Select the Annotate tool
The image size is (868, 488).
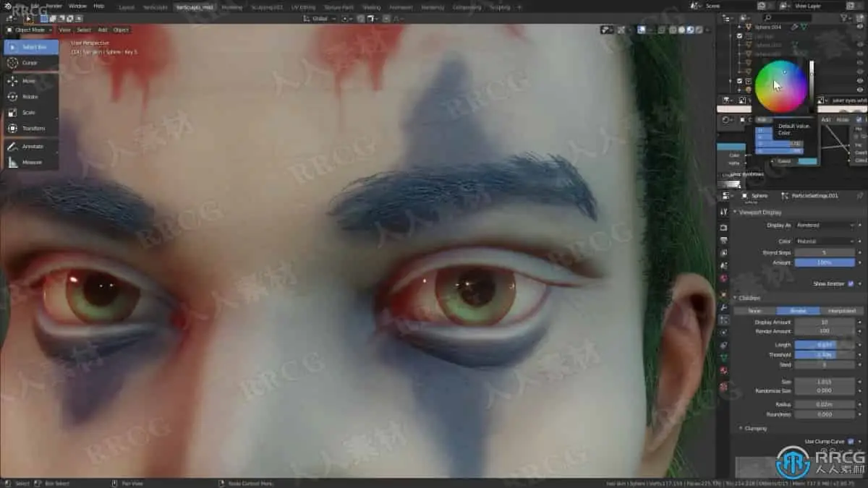[x=31, y=146]
